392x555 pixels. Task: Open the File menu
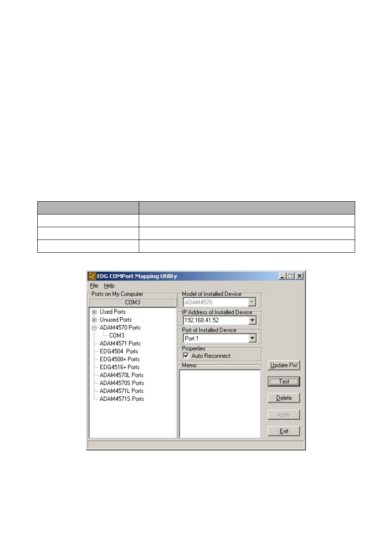[94, 286]
